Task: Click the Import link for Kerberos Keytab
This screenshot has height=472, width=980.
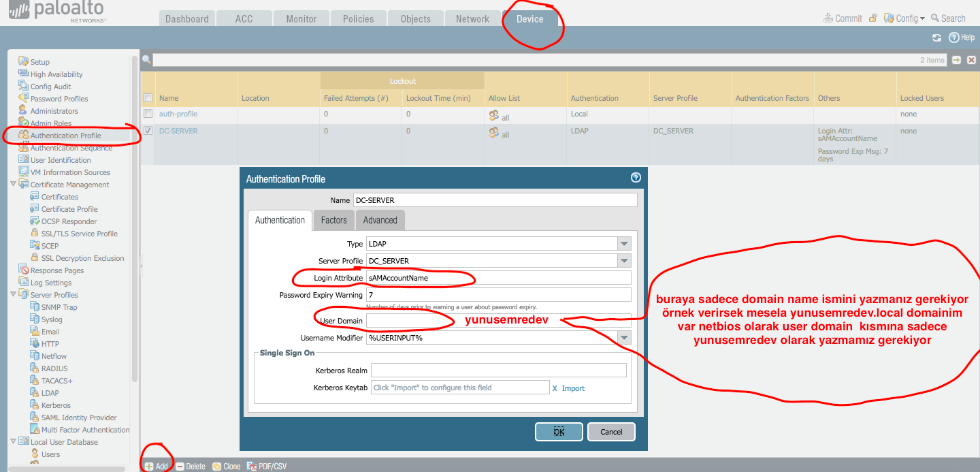Action: tap(572, 388)
